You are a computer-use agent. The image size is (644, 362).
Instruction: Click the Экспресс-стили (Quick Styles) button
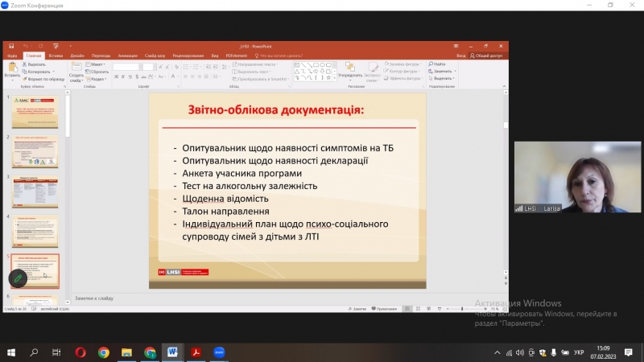373,72
